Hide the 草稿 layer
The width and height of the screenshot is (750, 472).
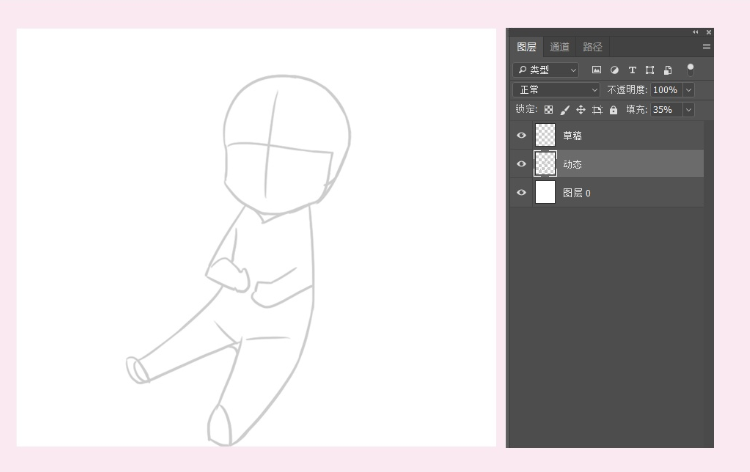point(521,135)
